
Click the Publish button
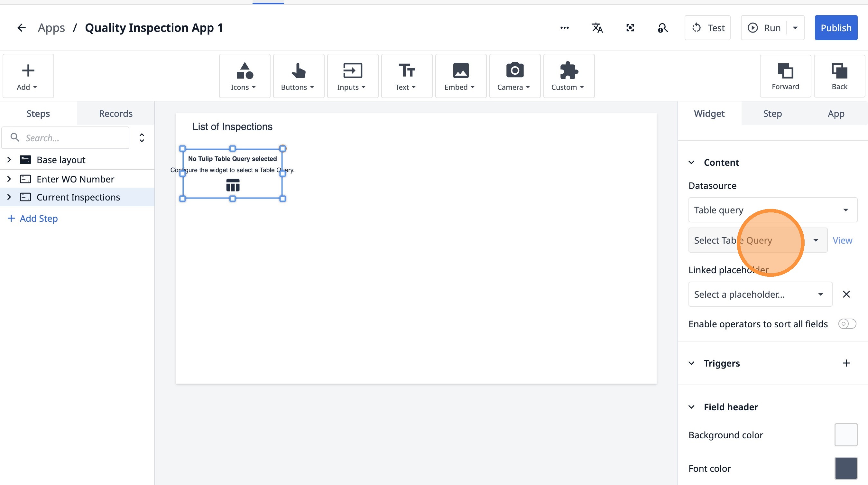click(836, 28)
